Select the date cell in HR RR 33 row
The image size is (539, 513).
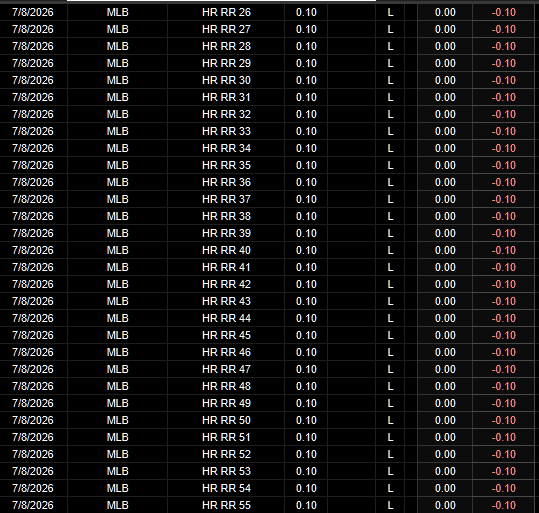[x=33, y=131]
